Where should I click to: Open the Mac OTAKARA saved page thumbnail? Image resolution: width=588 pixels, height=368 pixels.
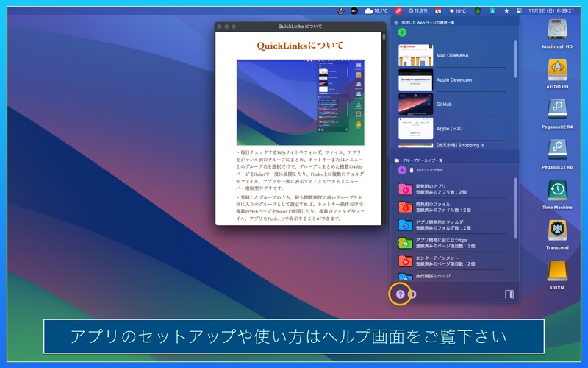pyautogui.click(x=415, y=55)
